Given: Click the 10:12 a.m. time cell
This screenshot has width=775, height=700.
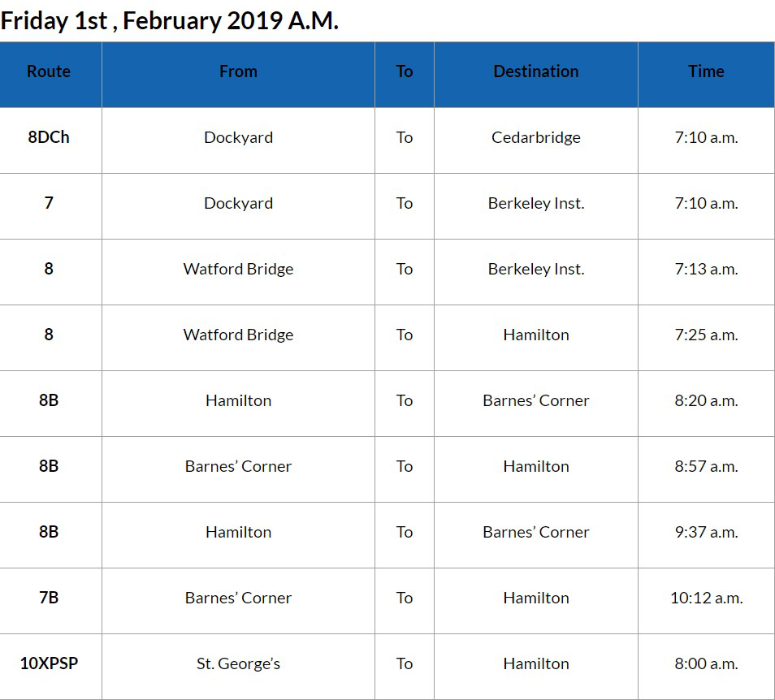Looking at the screenshot, I should coord(706,598).
